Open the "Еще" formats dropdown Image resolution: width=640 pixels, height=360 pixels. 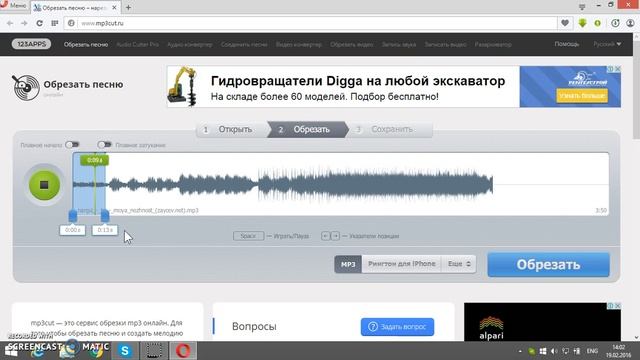[x=459, y=264]
